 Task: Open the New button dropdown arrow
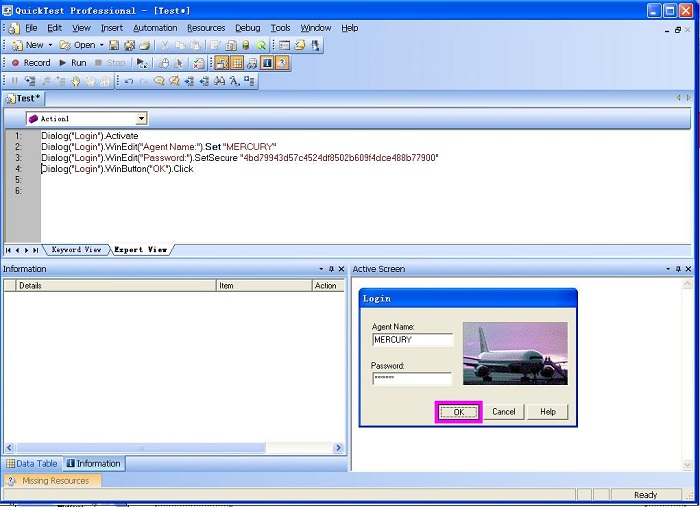50,45
